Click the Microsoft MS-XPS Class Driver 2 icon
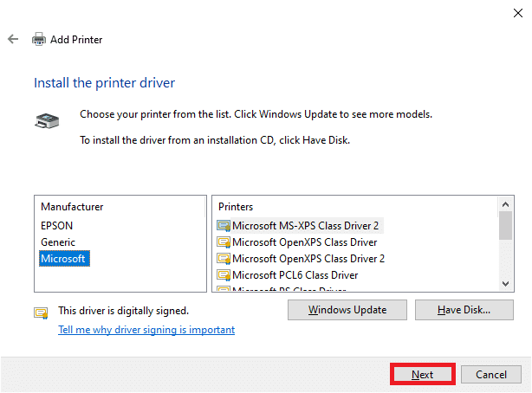 tap(224, 226)
